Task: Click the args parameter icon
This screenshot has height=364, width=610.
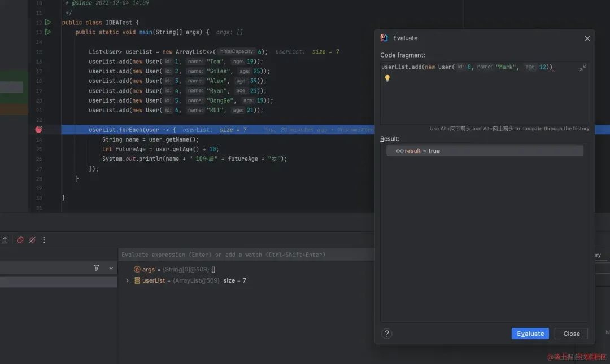Action: click(x=137, y=269)
